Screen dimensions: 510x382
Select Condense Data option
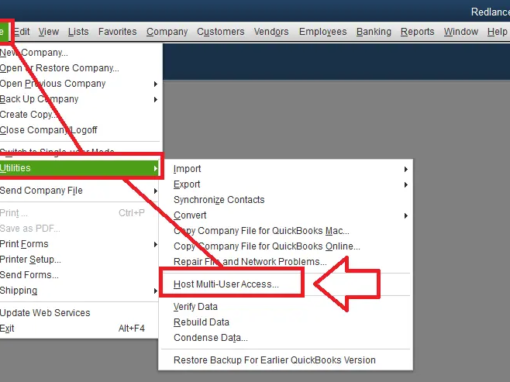coord(210,338)
